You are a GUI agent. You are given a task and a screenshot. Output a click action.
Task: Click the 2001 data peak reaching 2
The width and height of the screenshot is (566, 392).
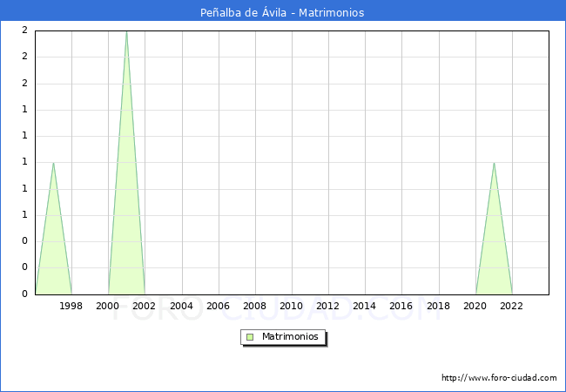click(x=126, y=32)
